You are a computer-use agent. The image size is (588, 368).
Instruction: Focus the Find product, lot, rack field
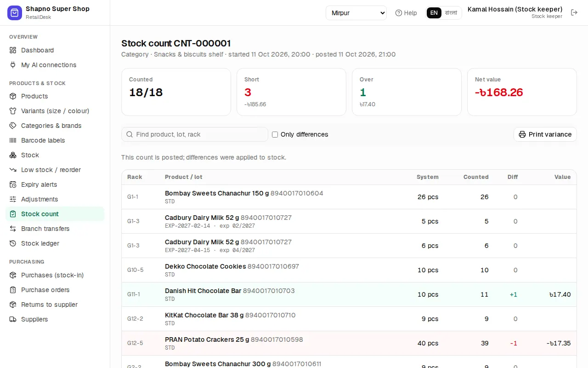click(195, 134)
